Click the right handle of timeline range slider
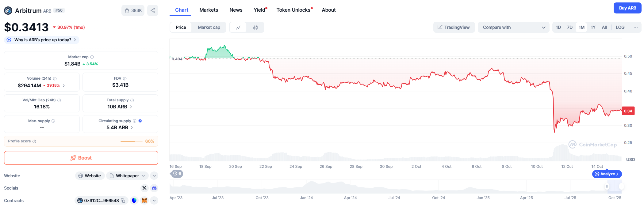Viewport: 644px width, 207px height. pyautogui.click(x=621, y=186)
